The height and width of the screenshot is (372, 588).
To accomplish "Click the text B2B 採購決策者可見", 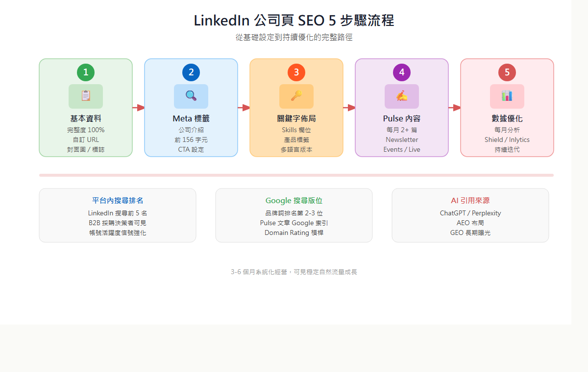I will [x=118, y=223].
